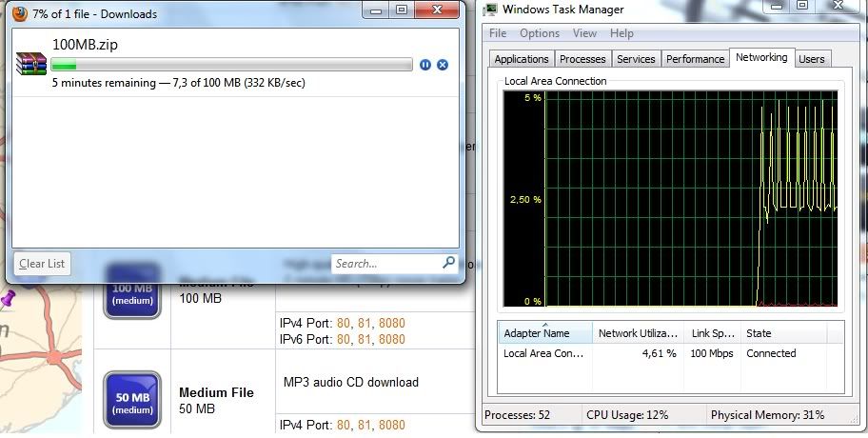Image resolution: width=868 pixels, height=438 pixels.
Task: Click the Task Manager title bar icon
Action: pyautogui.click(x=490, y=10)
